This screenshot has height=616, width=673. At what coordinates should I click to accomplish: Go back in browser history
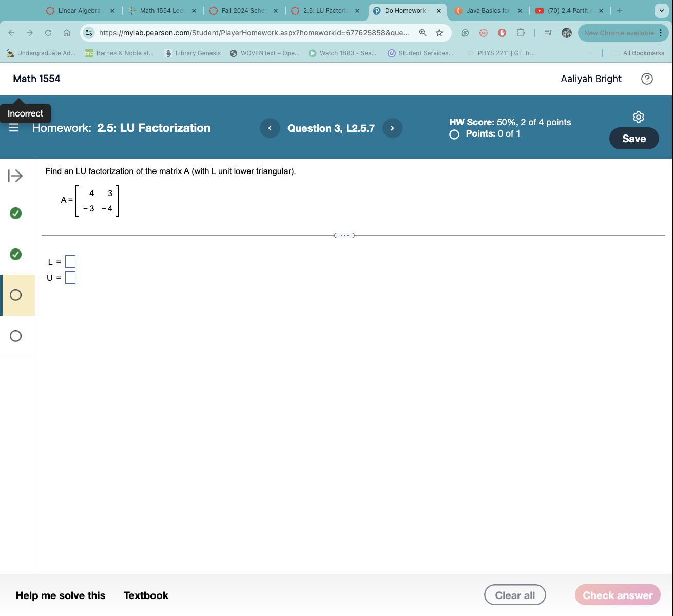click(x=11, y=33)
